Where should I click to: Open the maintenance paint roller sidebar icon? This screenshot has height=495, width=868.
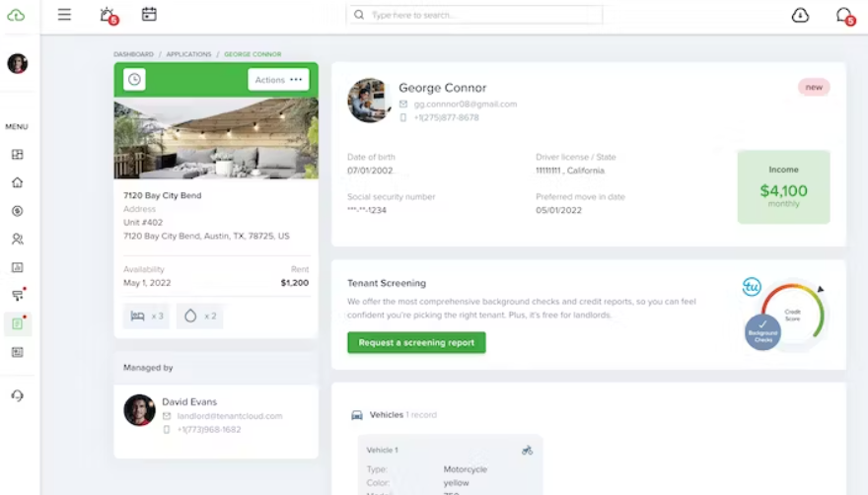[x=19, y=295]
